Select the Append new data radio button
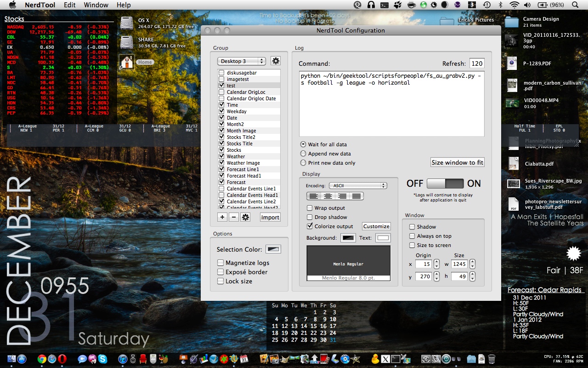 303,154
